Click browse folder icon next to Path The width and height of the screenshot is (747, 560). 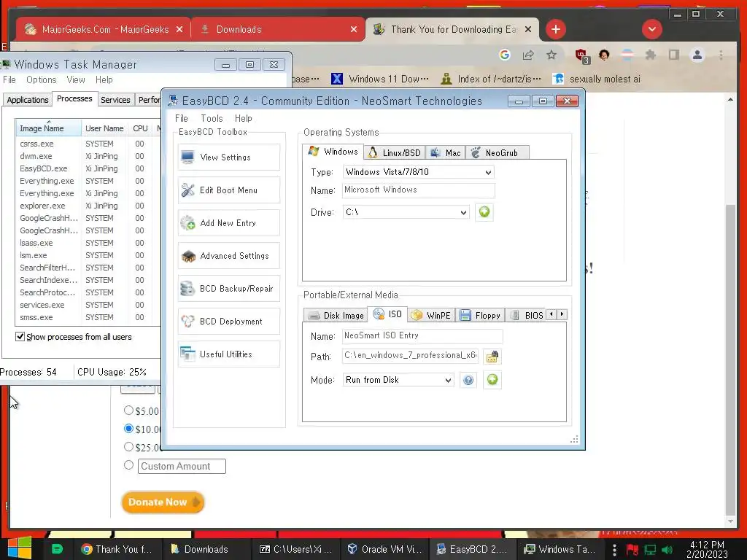pyautogui.click(x=492, y=357)
